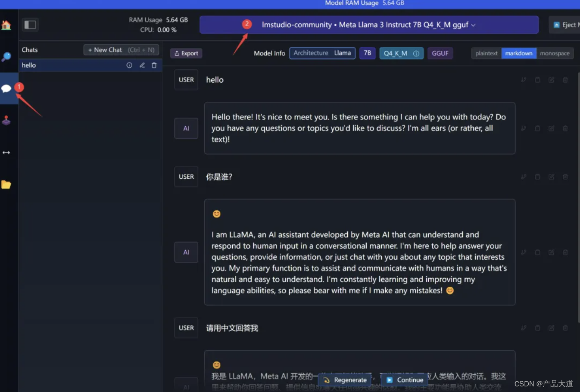Branch chat from the '请用中文回答我' message
This screenshot has height=392, width=580.
(524, 328)
